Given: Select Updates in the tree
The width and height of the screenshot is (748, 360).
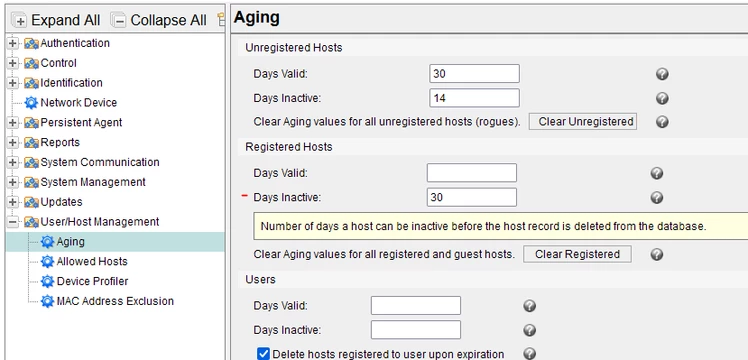Looking at the screenshot, I should 62,202.
